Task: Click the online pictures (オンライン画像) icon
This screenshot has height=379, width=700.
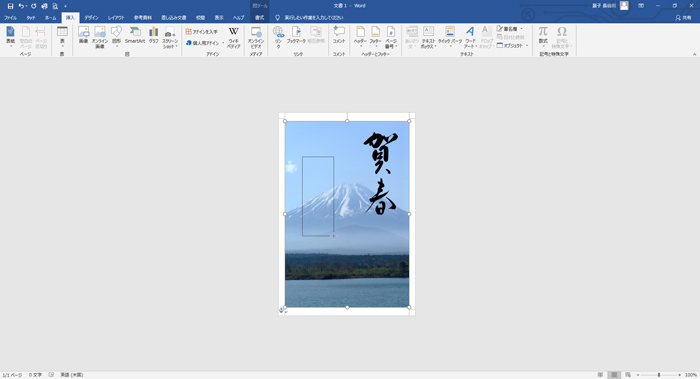Action: click(x=100, y=37)
